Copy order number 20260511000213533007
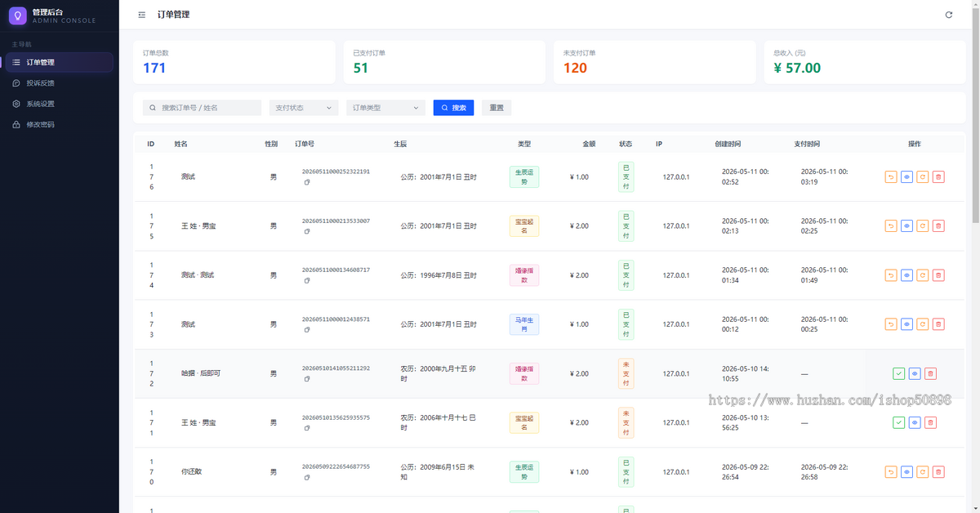980x513 pixels. click(x=307, y=232)
